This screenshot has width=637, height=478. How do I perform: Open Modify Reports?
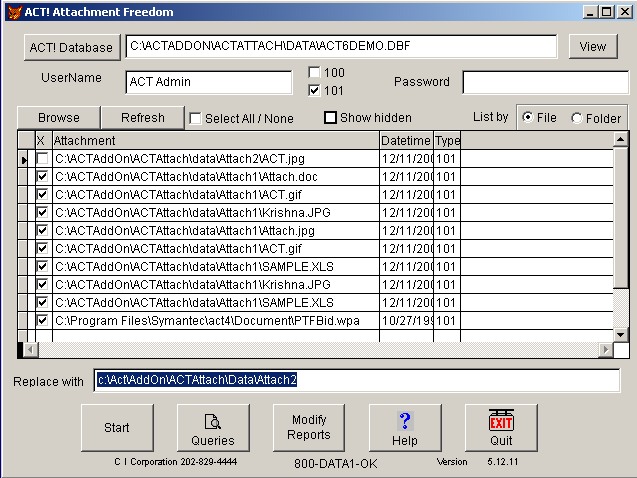point(309,428)
